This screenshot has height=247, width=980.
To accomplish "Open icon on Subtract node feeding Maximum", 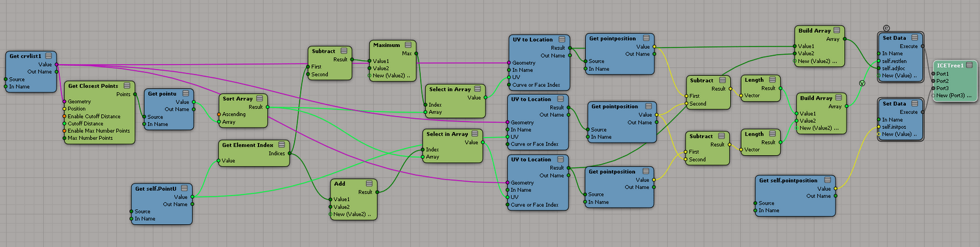I will [x=344, y=51].
